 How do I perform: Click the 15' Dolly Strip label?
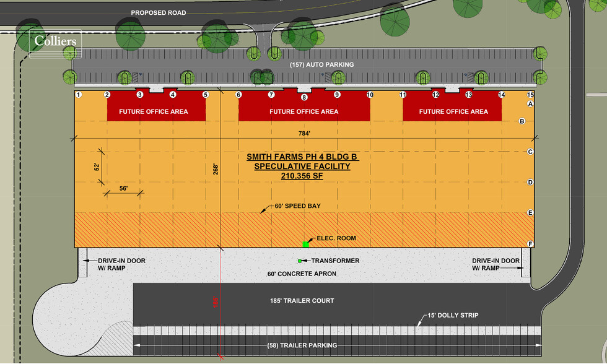coord(453,315)
